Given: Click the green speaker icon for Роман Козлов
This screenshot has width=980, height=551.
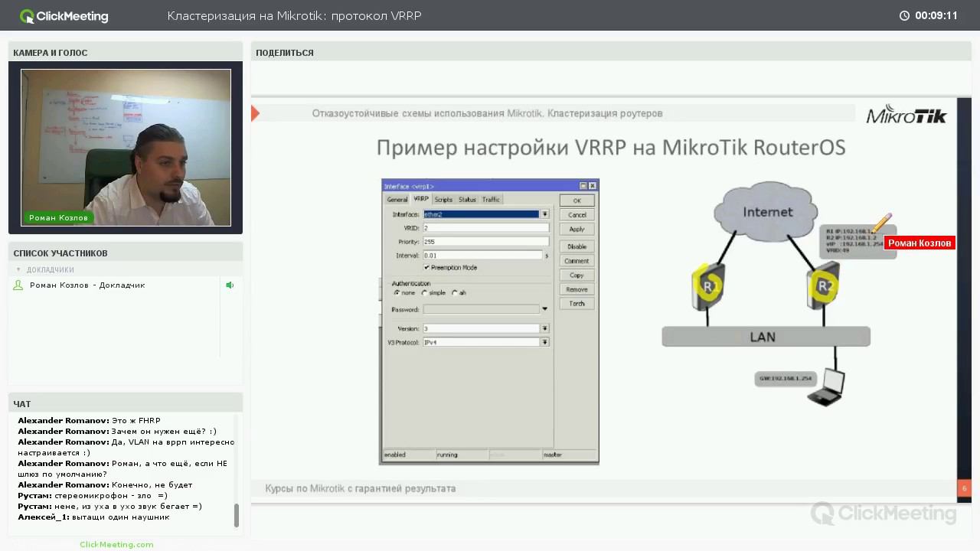Looking at the screenshot, I should pos(230,285).
